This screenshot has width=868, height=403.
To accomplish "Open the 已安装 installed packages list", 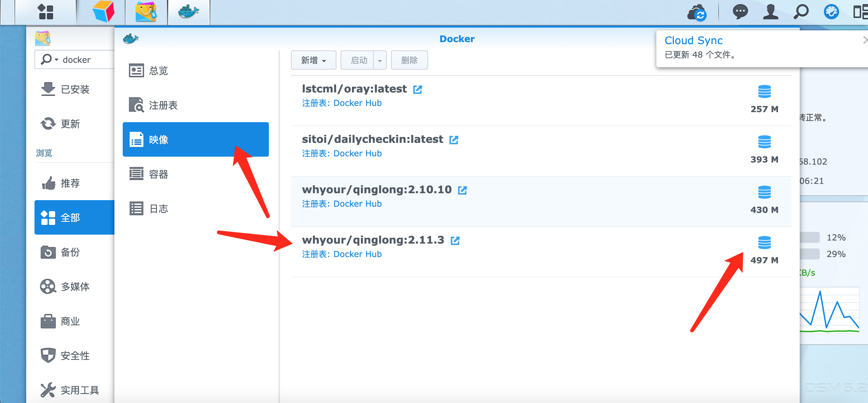I will (74, 89).
